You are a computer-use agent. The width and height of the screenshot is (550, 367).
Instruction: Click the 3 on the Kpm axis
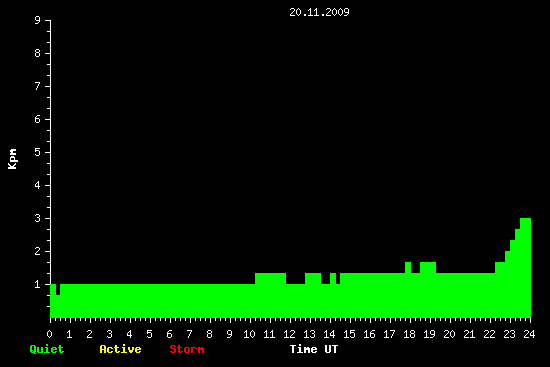pyautogui.click(x=38, y=218)
